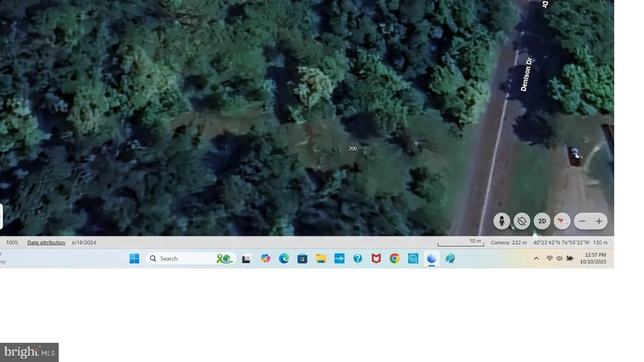Open Task View from the taskbar
The image size is (644, 362).
(x=246, y=259)
